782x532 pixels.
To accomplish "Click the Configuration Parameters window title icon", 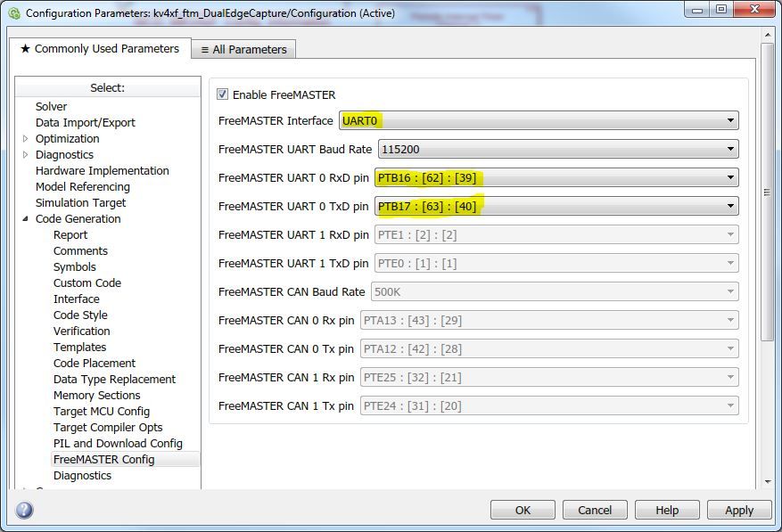I will (x=14, y=13).
